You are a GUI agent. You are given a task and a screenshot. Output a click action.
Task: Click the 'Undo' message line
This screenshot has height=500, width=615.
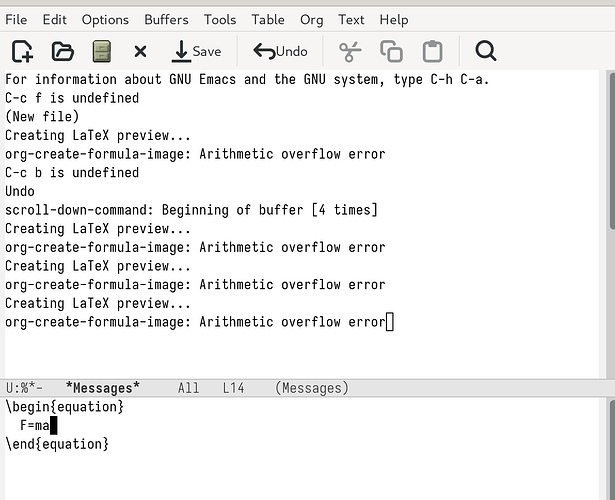pos(20,191)
